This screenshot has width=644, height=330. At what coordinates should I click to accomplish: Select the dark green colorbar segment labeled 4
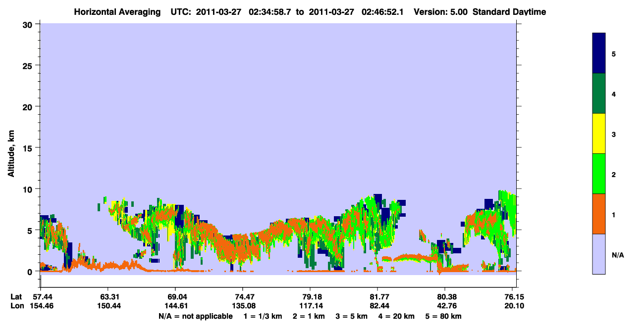(599, 94)
